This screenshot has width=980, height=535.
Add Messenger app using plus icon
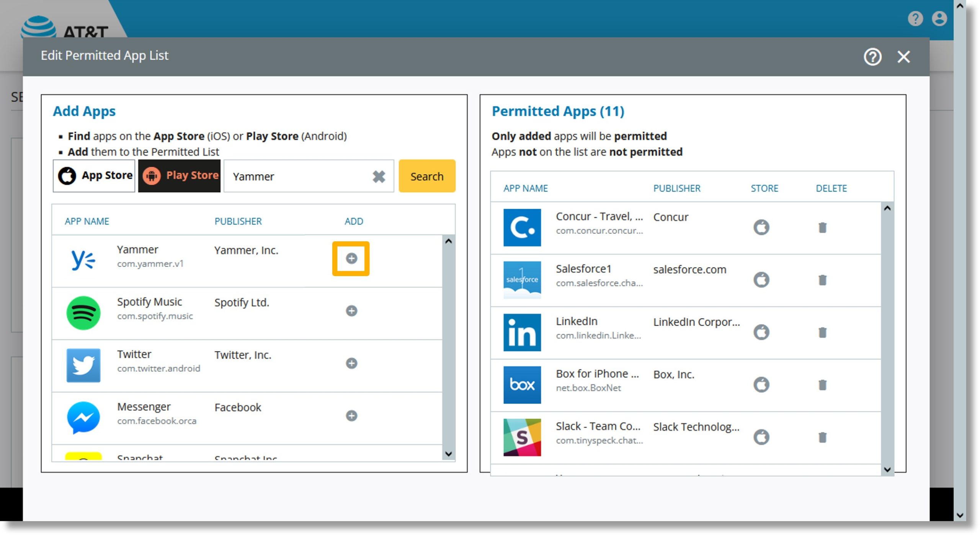click(351, 416)
